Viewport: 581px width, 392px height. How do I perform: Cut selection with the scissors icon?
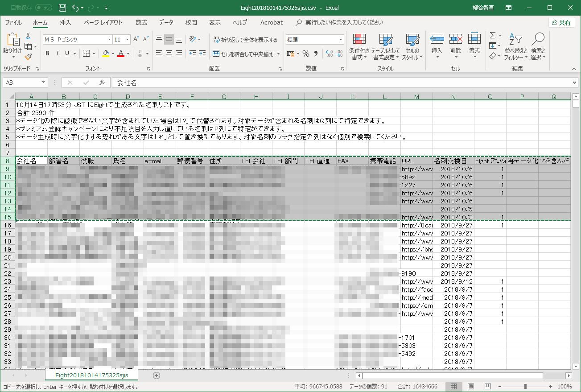(x=28, y=36)
